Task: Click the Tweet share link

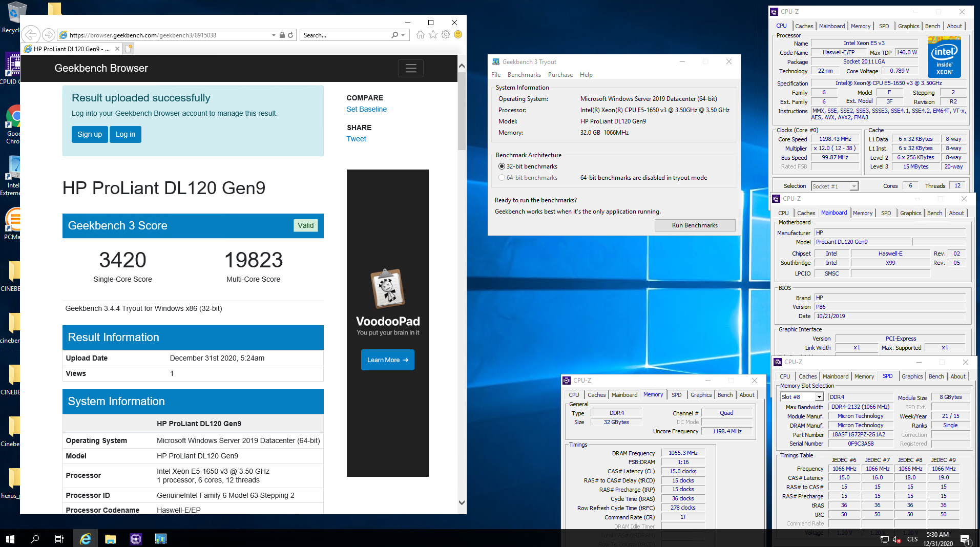Action: (x=356, y=139)
